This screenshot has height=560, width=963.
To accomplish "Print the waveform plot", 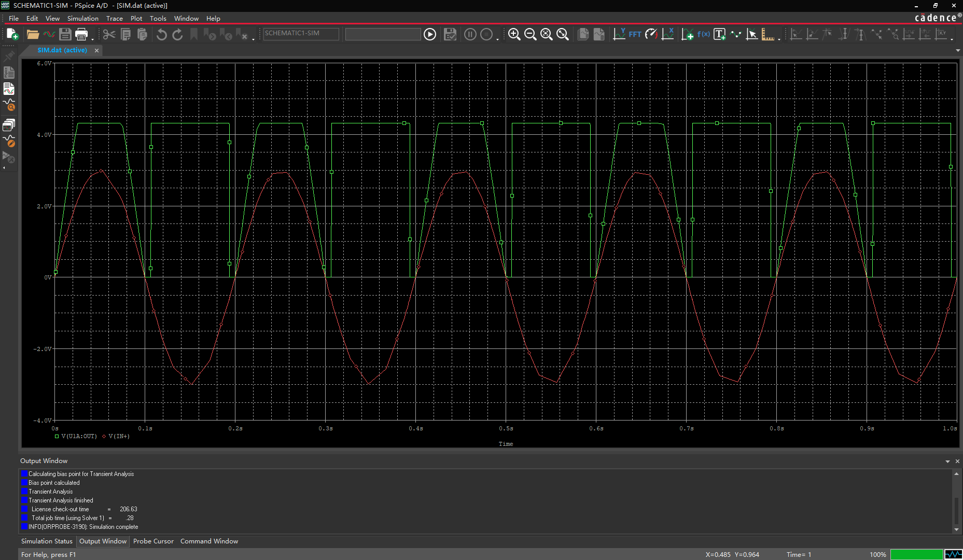I will tap(81, 34).
